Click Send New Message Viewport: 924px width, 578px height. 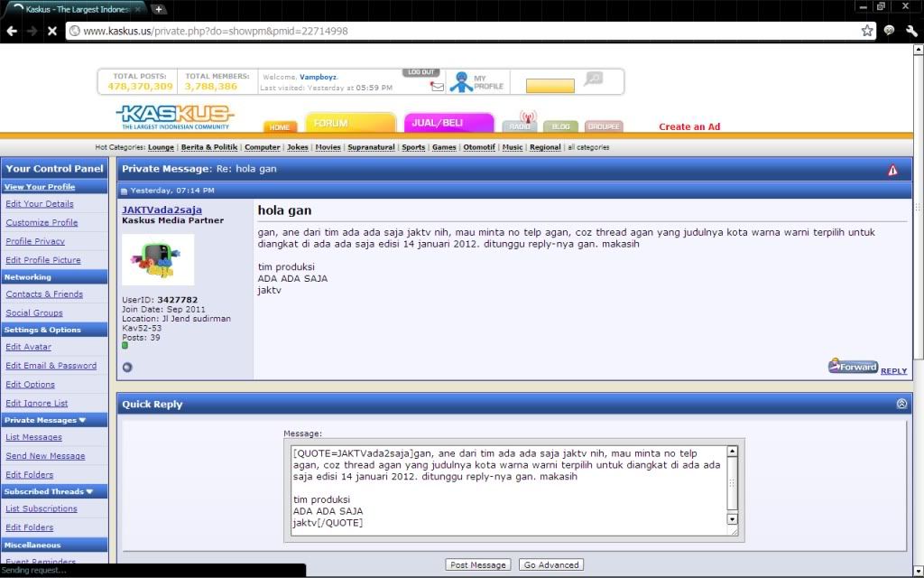[x=45, y=456]
